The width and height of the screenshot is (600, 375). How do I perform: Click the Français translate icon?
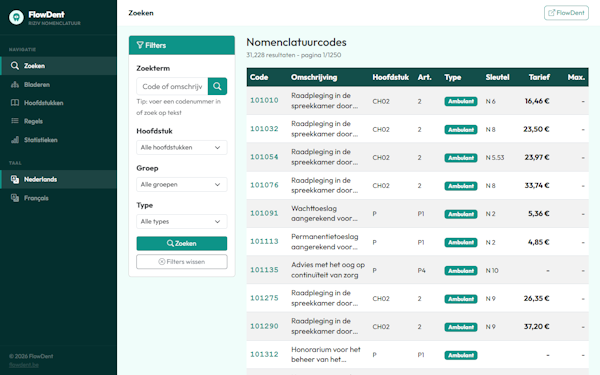click(15, 198)
